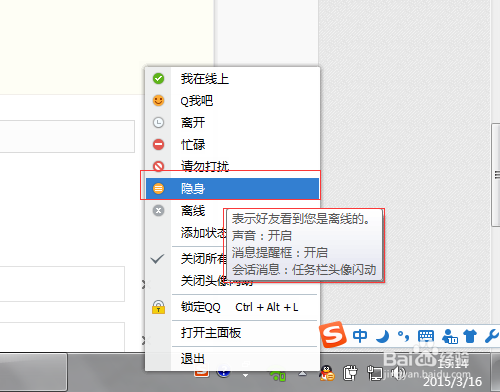Click the input box beside the status icons
The width and height of the screenshot is (500, 392).
click(67, 136)
